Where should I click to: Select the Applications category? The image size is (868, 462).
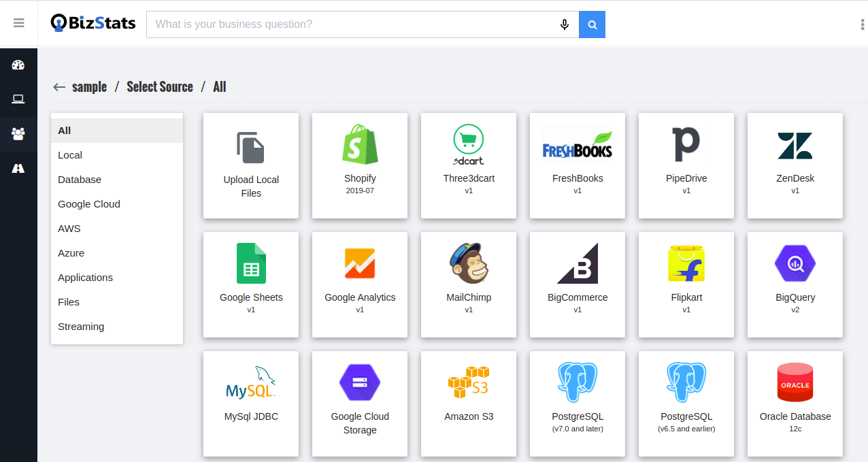[117, 278]
